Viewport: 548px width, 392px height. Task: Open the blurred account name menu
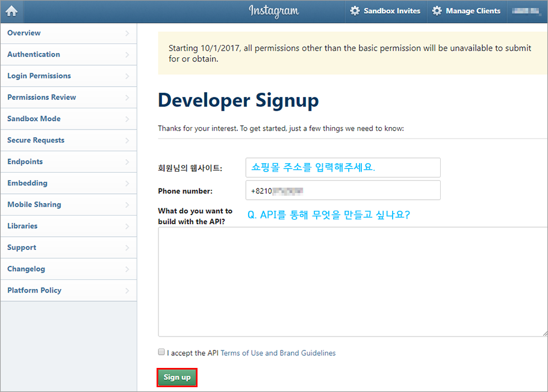[526, 11]
